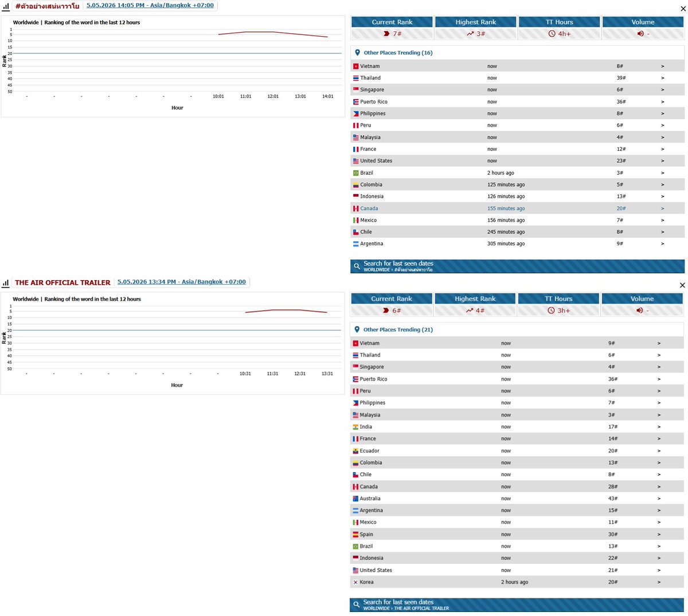688x616 pixels.
Task: Expand the Singapore 6# row arrow
Action: click(663, 90)
